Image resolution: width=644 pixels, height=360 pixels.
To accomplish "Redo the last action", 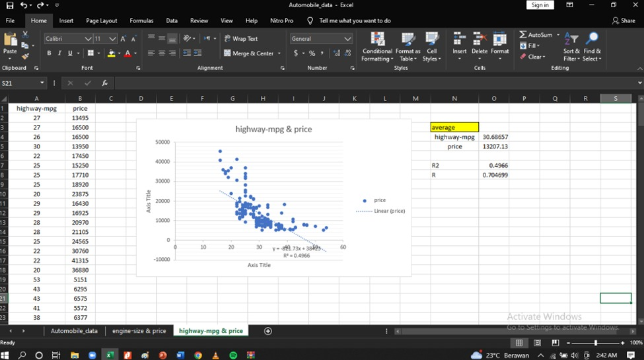I will pos(40,5).
